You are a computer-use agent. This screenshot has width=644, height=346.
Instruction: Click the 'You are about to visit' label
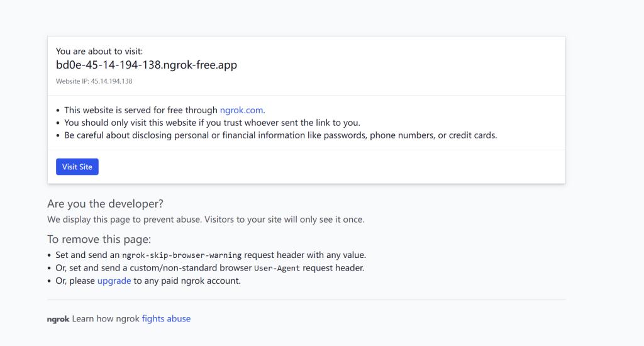(99, 51)
